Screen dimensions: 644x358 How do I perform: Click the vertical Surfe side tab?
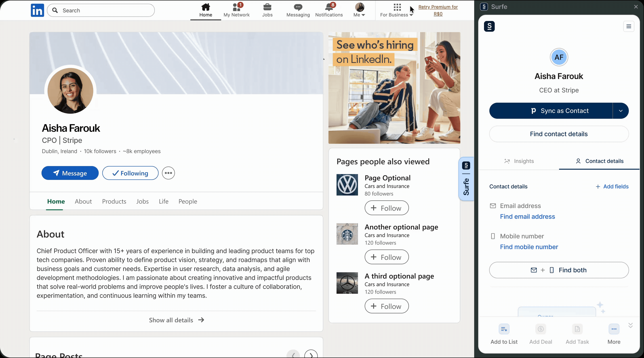click(x=466, y=179)
